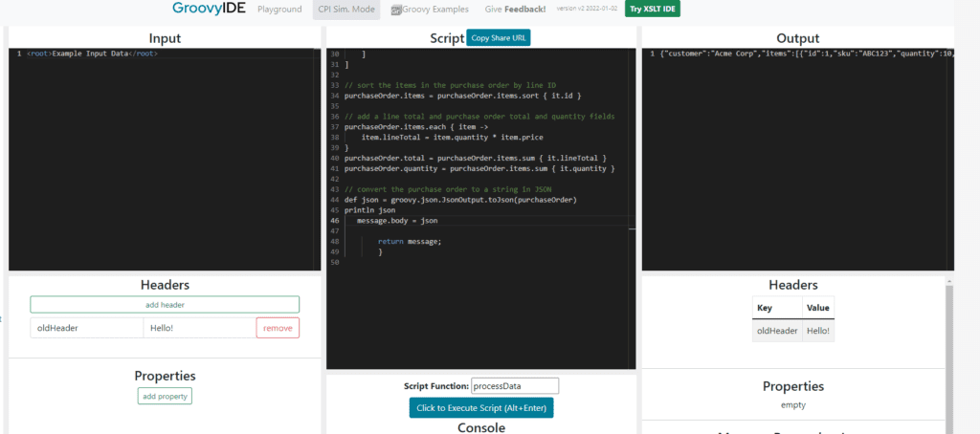Click the output table 'Hello!' cell

coord(817,331)
